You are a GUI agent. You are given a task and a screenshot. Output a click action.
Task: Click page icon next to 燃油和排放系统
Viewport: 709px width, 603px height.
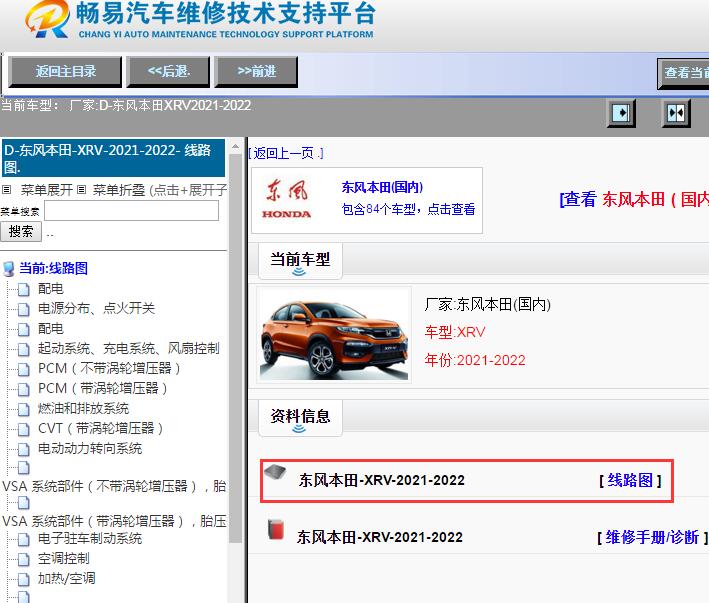(24, 410)
